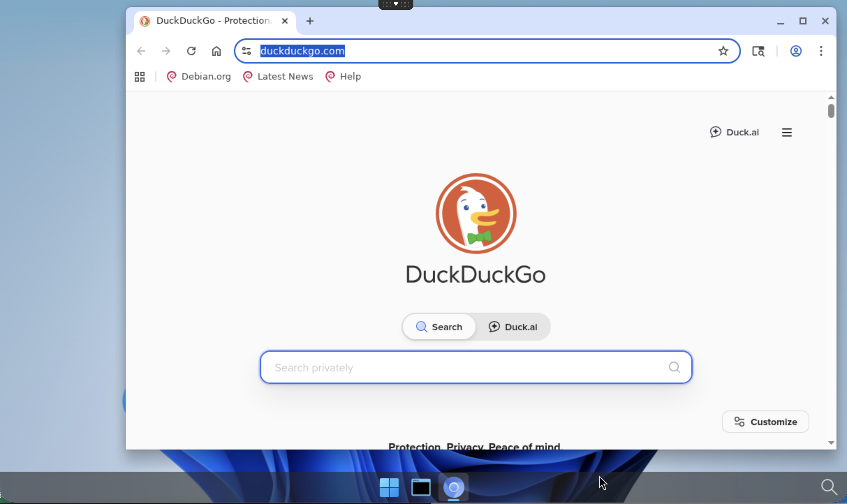Reload the DuckDuckGo page
Image resolution: width=847 pixels, height=504 pixels.
[191, 51]
